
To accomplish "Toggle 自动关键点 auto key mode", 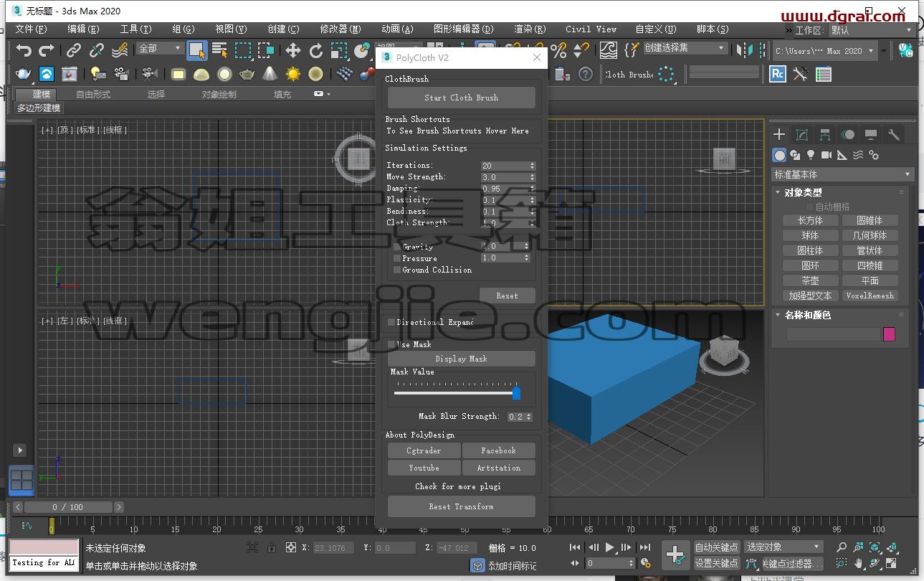I will point(717,547).
